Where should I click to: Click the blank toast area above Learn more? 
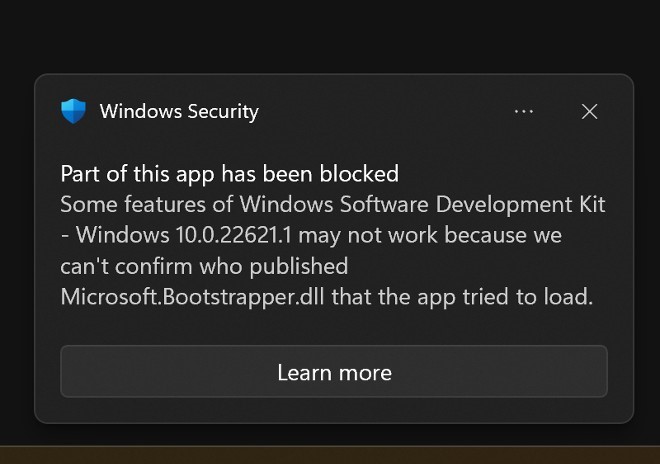(334, 327)
